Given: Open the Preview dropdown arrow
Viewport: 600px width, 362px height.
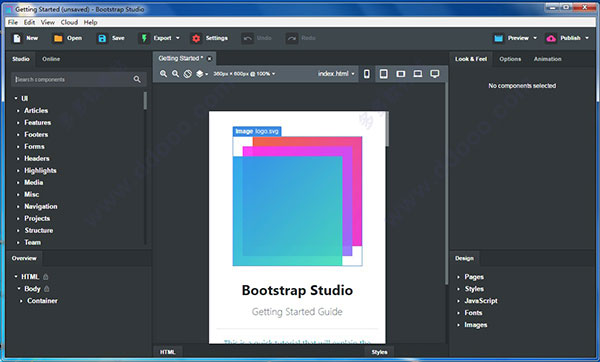Looking at the screenshot, I should [x=535, y=38].
